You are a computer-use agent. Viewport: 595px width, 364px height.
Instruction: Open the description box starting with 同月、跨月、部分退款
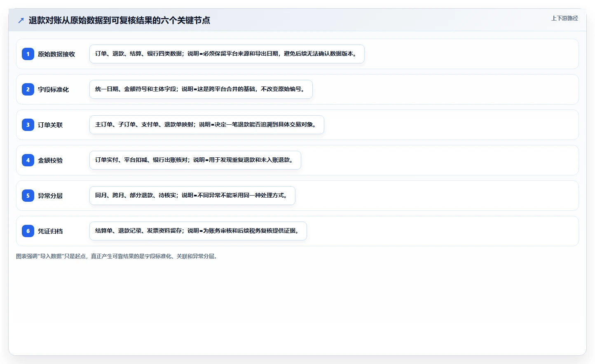[192, 196]
